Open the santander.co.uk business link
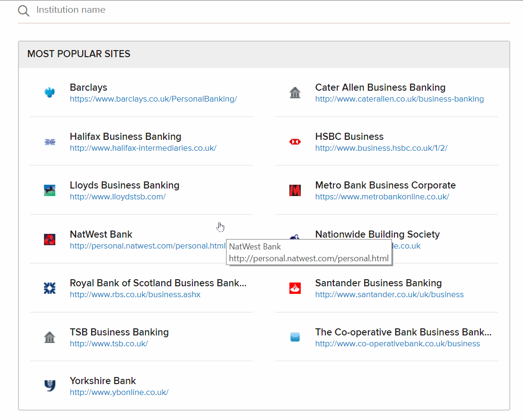 (x=389, y=295)
